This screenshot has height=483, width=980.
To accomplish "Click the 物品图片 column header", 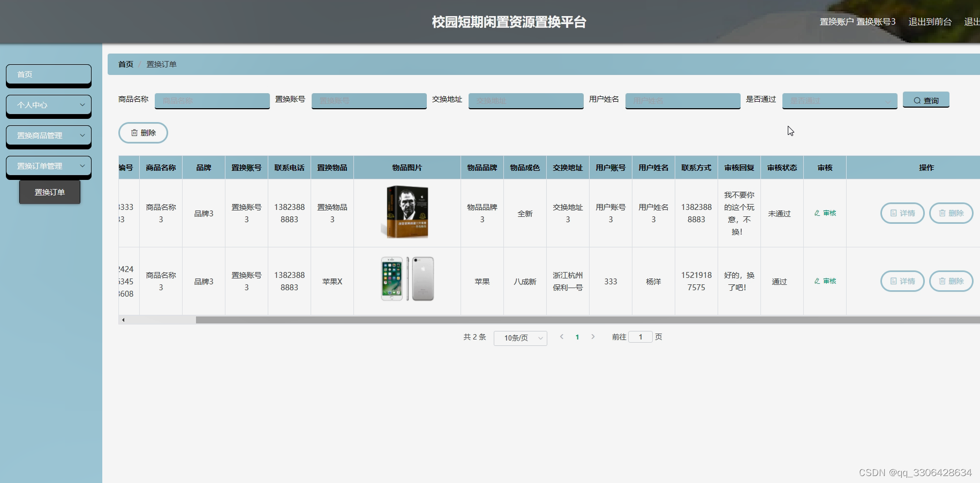I will [407, 168].
